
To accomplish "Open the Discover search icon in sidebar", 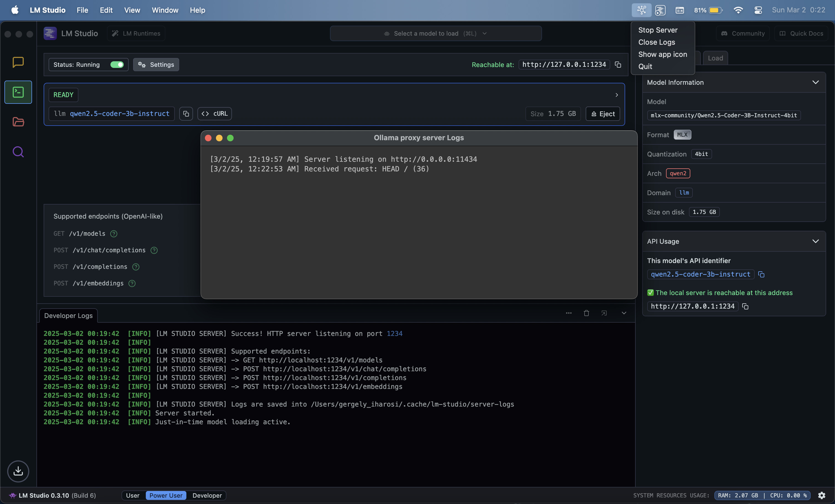I will click(18, 152).
